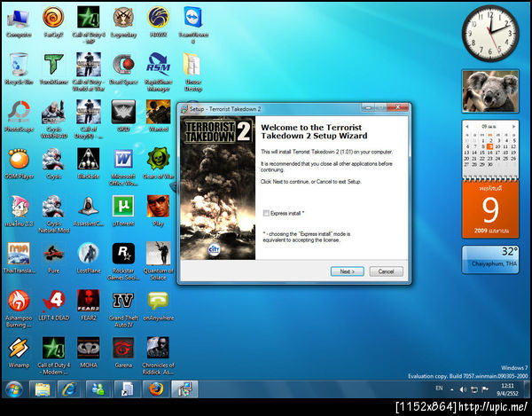The image size is (532, 416).
Task: Open Chronicles of Riddick shortcut
Action: pyautogui.click(x=158, y=356)
